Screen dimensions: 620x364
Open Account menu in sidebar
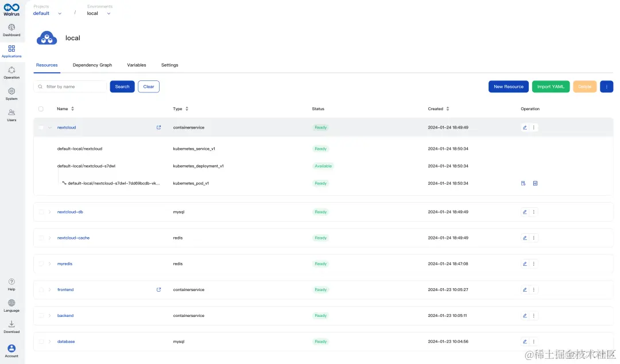11,351
